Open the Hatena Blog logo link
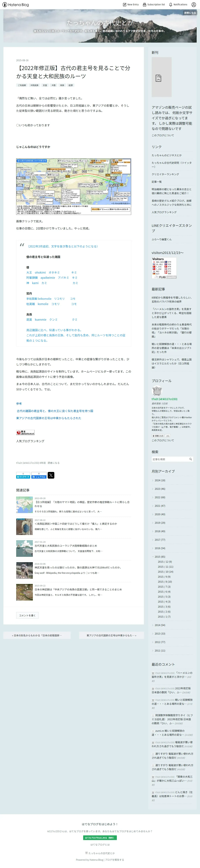The width and height of the screenshot is (200, 868). click(15, 5)
